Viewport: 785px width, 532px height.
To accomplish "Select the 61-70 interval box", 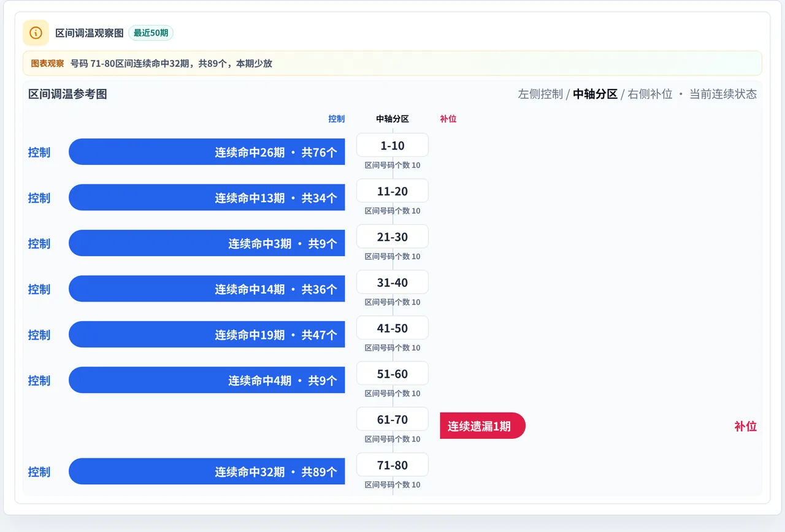I will [x=392, y=419].
